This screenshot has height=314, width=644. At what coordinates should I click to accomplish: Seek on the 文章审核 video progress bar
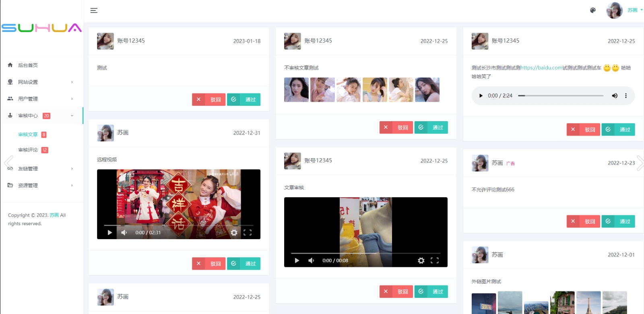point(366,253)
